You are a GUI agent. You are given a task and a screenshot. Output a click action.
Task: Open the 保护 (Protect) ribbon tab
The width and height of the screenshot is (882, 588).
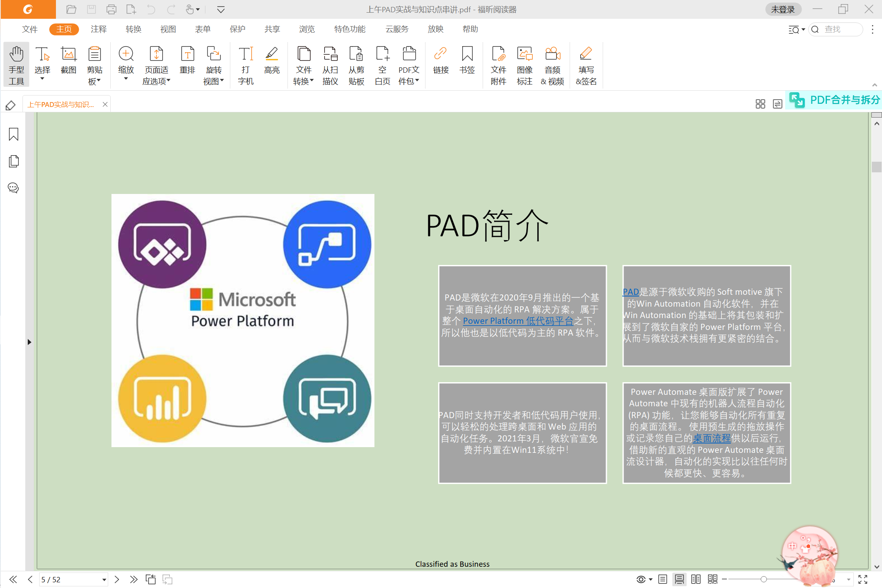click(238, 29)
